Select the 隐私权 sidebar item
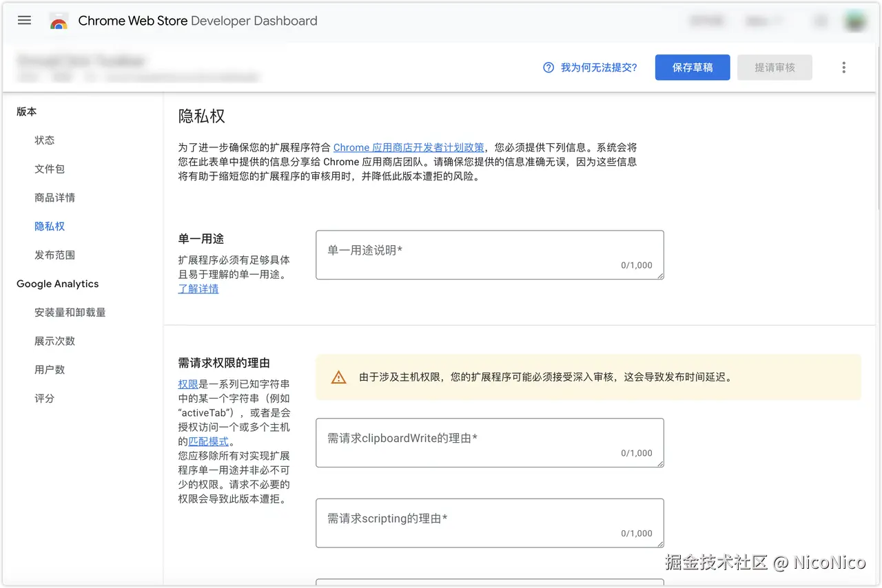 click(x=50, y=226)
